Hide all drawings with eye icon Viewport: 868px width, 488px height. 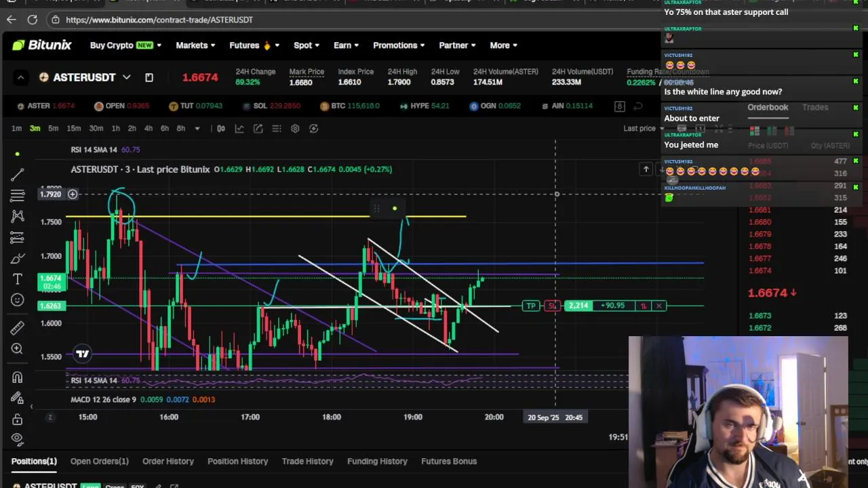point(18,439)
